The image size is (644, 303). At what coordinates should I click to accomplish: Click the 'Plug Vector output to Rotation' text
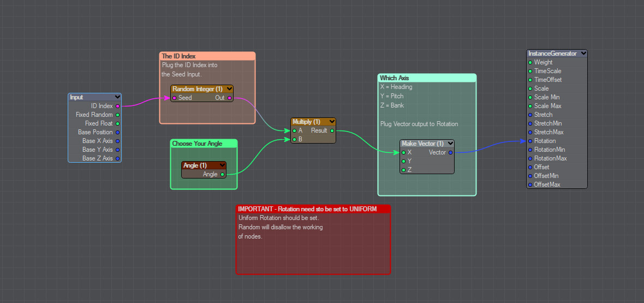pos(419,124)
